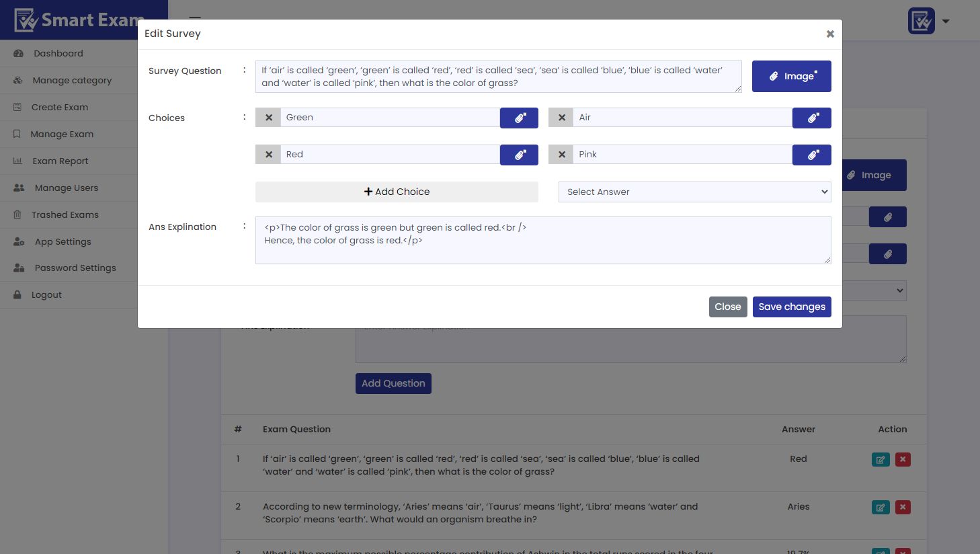Remove the Pink choice

(561, 155)
